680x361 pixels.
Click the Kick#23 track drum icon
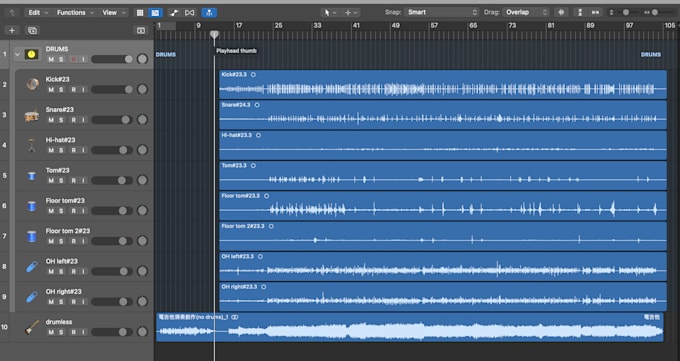point(32,84)
